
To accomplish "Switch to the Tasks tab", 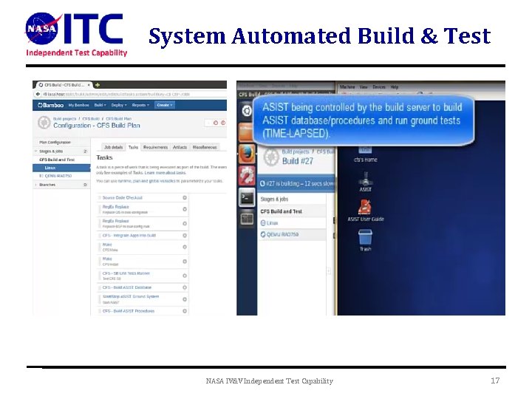I will pos(133,147).
